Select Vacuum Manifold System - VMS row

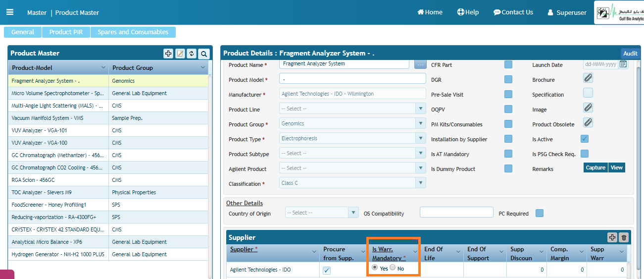tap(108, 118)
